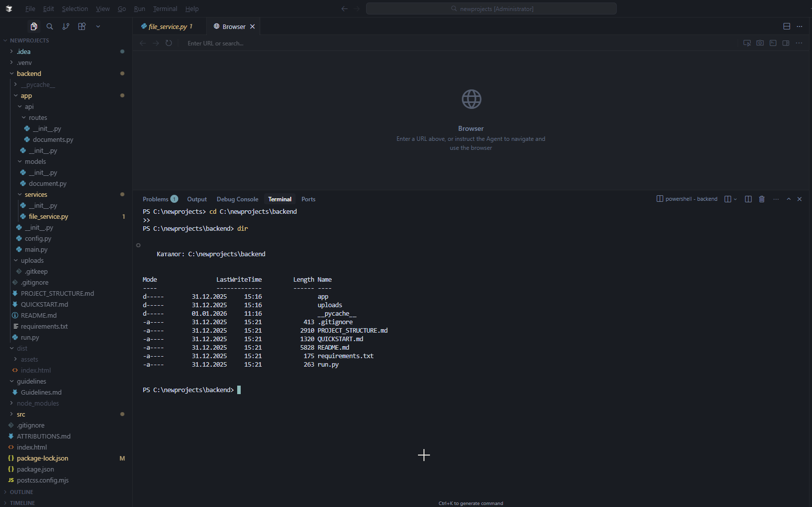Click the newprojects command center search box
This screenshot has height=507, width=812.
491,8
